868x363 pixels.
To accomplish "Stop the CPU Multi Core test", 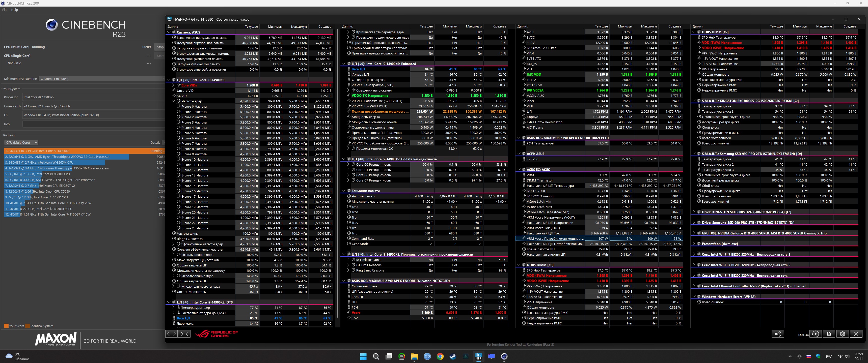I will 160,47.
